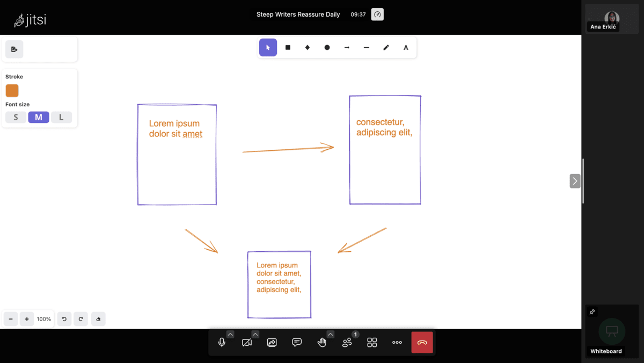This screenshot has height=363, width=644.
Task: Undo the last whiteboard action
Action: [x=64, y=318]
